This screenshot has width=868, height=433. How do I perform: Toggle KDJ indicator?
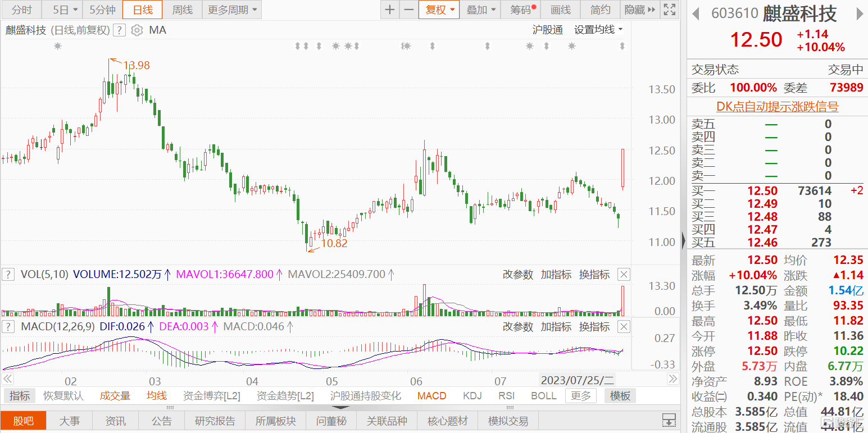click(x=472, y=396)
